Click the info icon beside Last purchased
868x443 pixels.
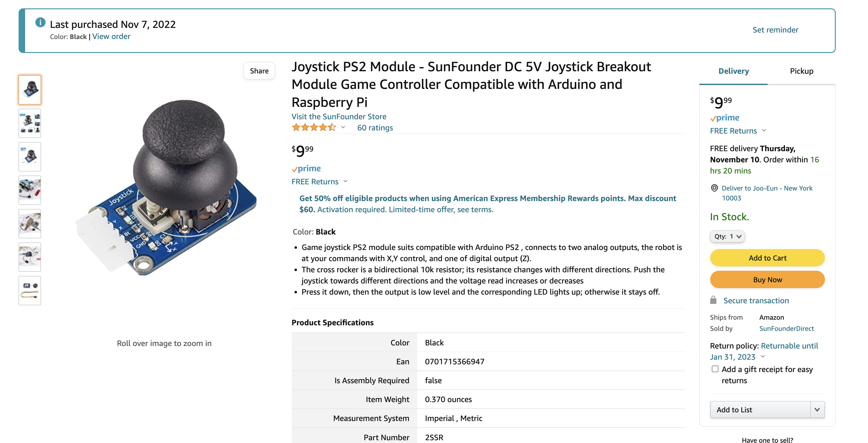click(40, 23)
